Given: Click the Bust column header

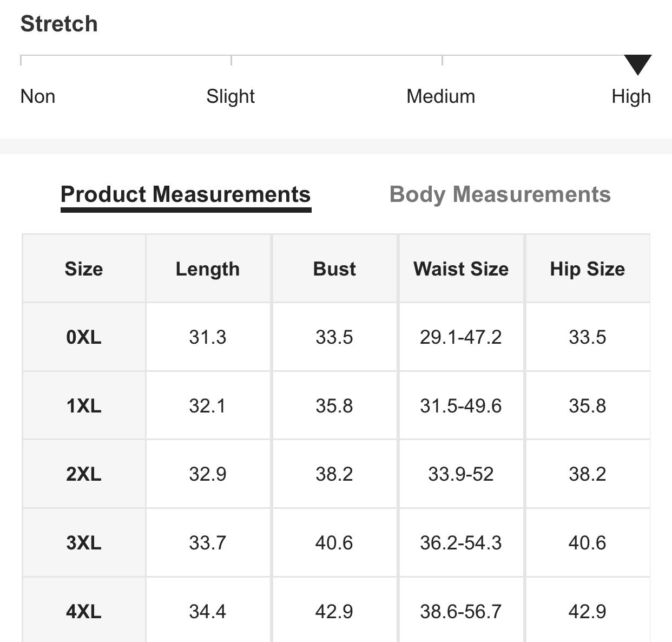Looking at the screenshot, I should coord(334,269).
